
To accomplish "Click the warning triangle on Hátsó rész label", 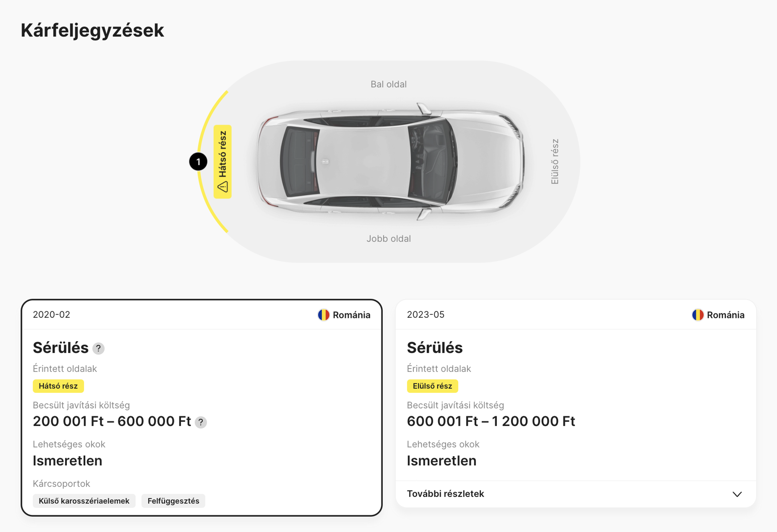I will tap(223, 187).
